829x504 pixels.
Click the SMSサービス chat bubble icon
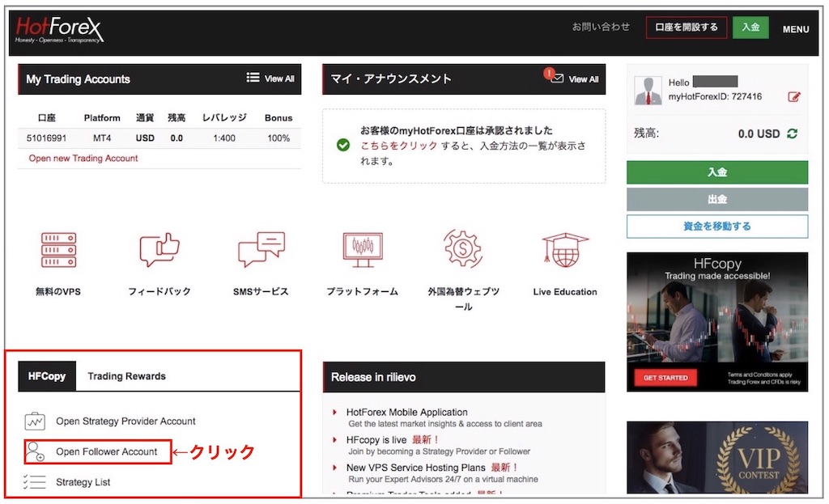point(260,250)
